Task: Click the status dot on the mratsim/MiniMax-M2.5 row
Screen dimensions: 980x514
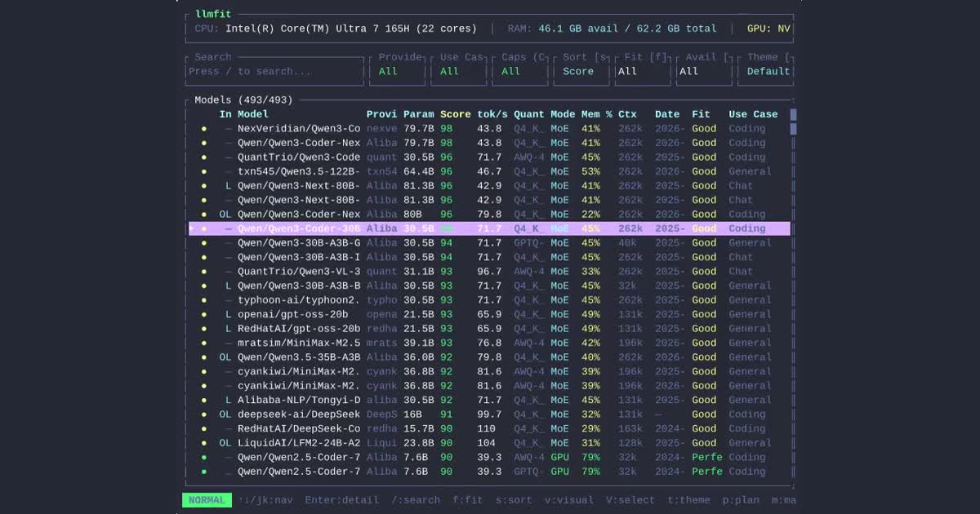Action: [x=204, y=343]
